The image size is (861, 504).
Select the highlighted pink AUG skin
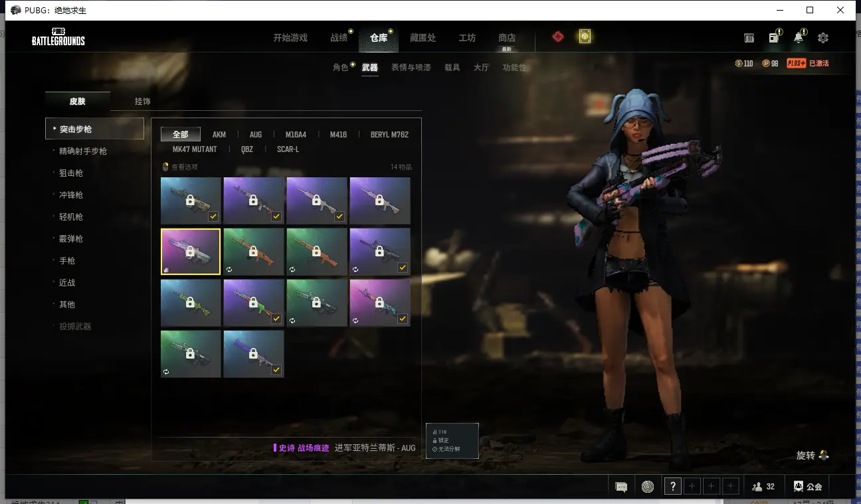pos(191,252)
